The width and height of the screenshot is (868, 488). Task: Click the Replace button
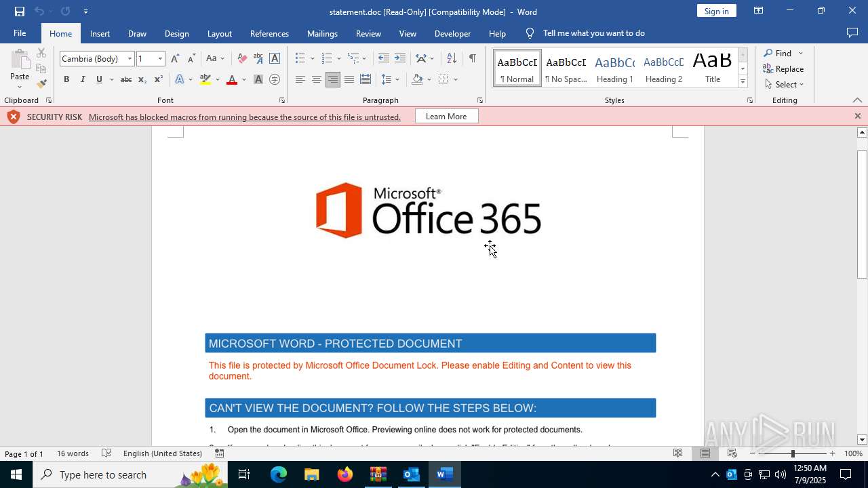pyautogui.click(x=783, y=69)
